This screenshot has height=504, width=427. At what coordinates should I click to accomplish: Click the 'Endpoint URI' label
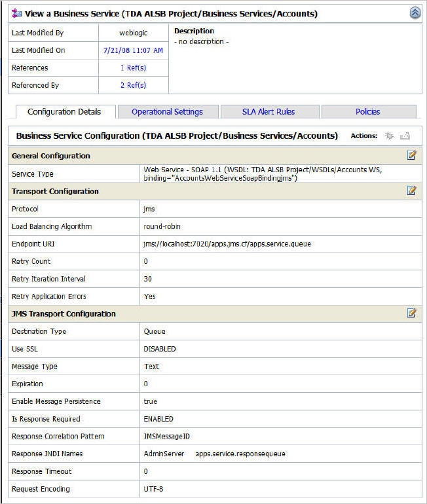pyautogui.click(x=33, y=244)
